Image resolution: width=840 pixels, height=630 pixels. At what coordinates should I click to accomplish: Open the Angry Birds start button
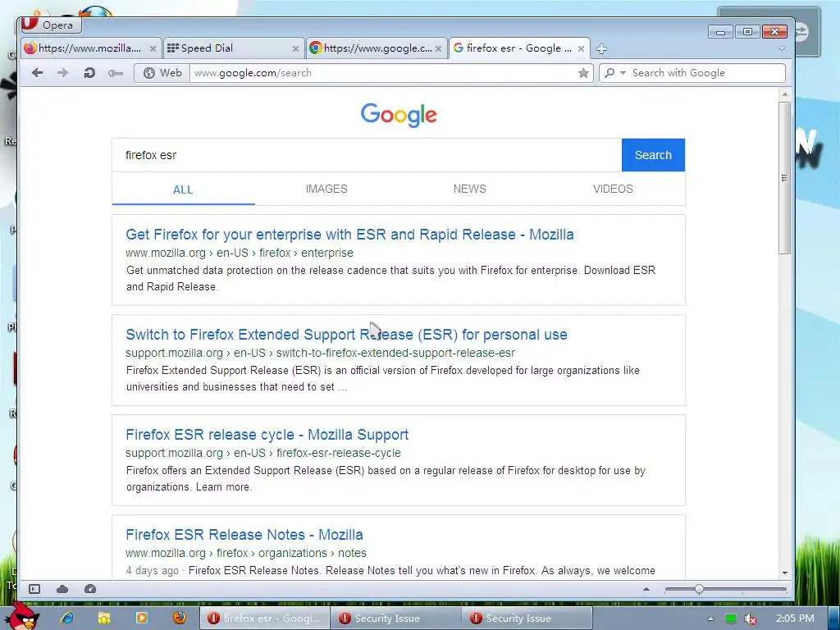pyautogui.click(x=21, y=616)
